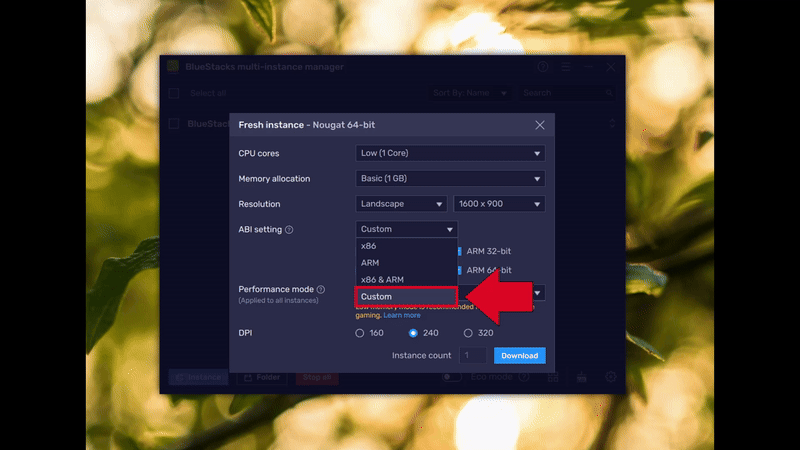
Task: Select the 320 DPI option
Action: [x=468, y=333]
